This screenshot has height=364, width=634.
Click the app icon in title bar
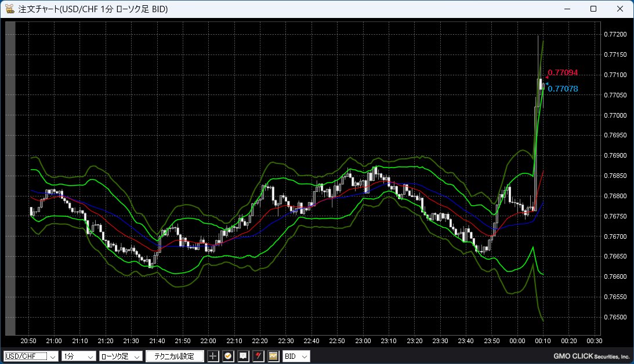coord(9,9)
